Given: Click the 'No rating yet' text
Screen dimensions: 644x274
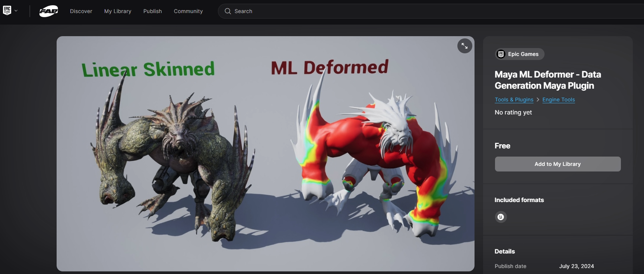Looking at the screenshot, I should pyautogui.click(x=513, y=112).
